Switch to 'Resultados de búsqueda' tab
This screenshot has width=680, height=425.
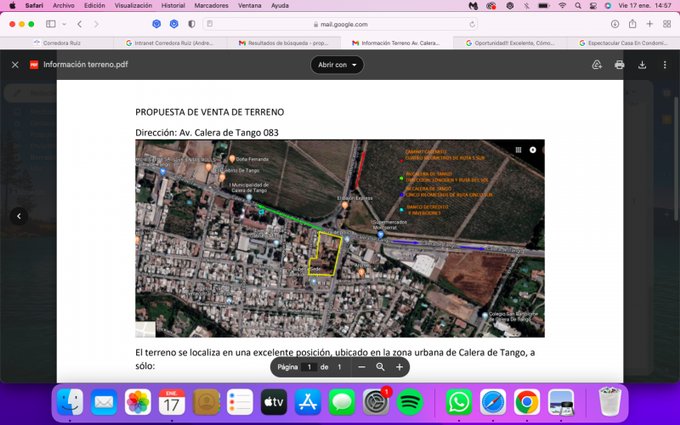click(283, 43)
